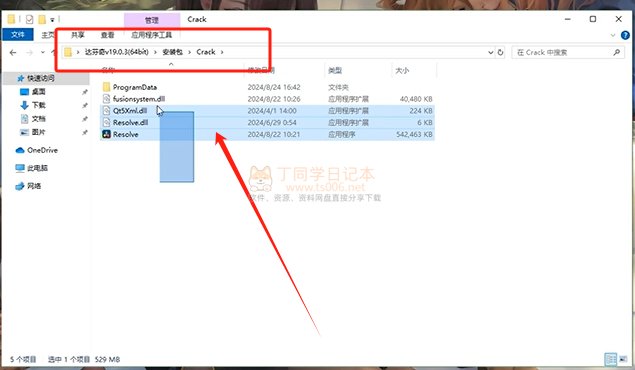
Task: Open 此电脑 in the navigation pane
Action: point(37,168)
